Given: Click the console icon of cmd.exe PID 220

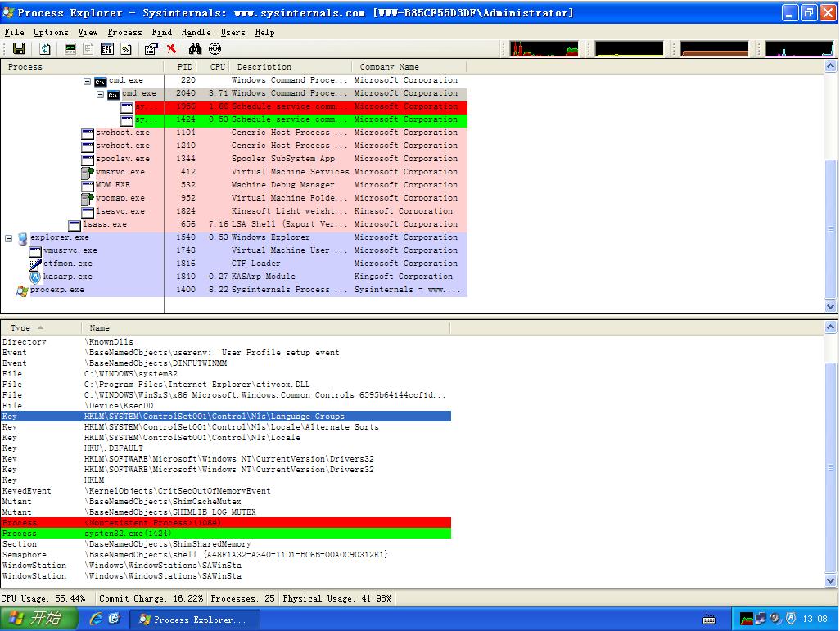Looking at the screenshot, I should 100,81.
